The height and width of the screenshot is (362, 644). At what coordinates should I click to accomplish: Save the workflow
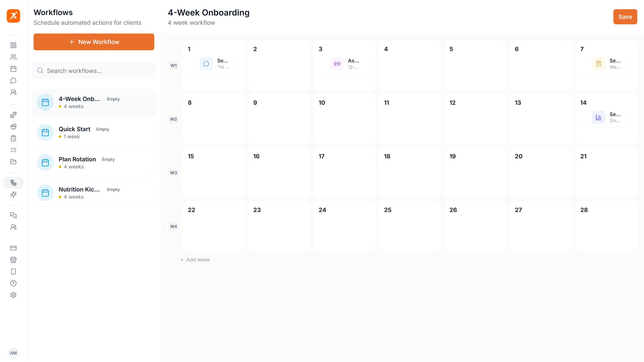[625, 17]
